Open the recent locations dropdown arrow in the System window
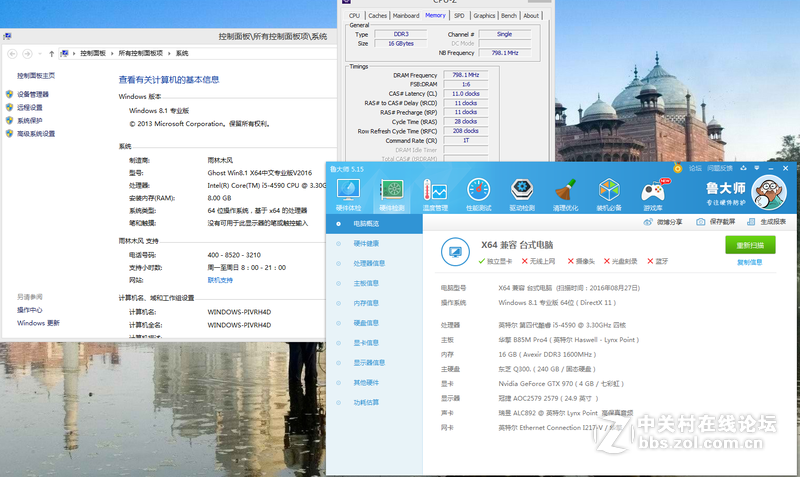Screen dimensions: 800x477 40,54
